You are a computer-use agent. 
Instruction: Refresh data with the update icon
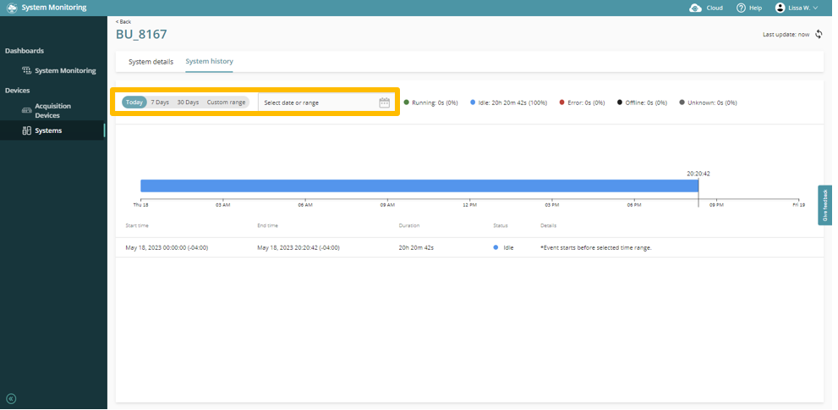pyautogui.click(x=818, y=34)
